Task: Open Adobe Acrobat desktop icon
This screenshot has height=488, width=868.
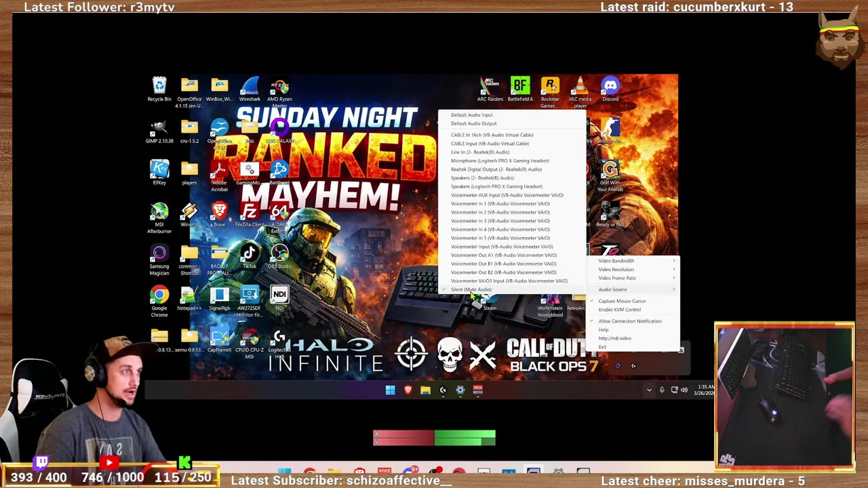Action: pyautogui.click(x=219, y=176)
